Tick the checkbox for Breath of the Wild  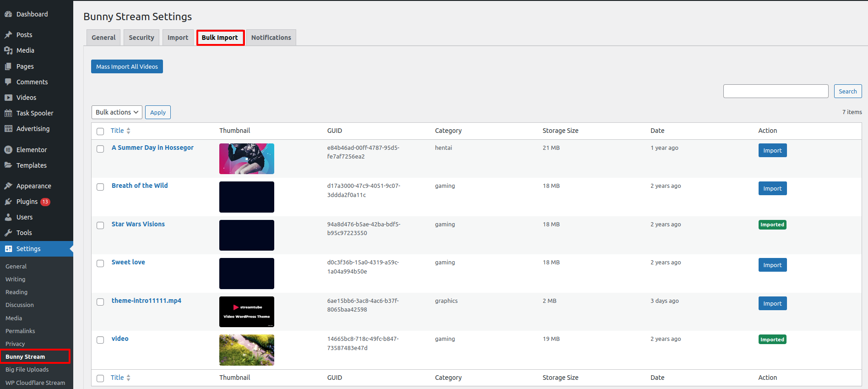[100, 187]
